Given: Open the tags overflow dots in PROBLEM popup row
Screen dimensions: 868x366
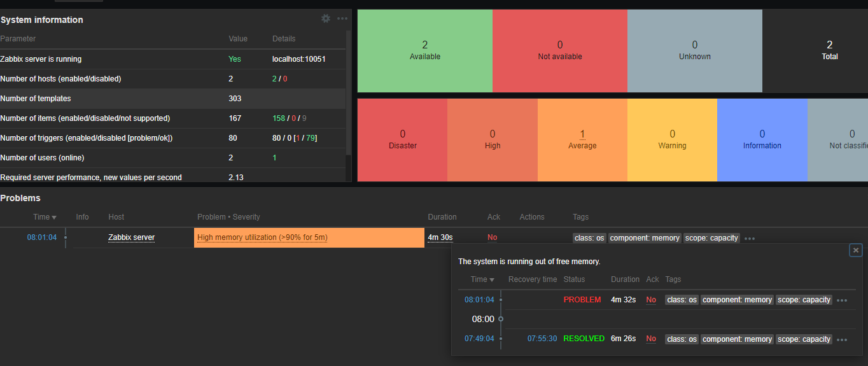Looking at the screenshot, I should (x=842, y=300).
